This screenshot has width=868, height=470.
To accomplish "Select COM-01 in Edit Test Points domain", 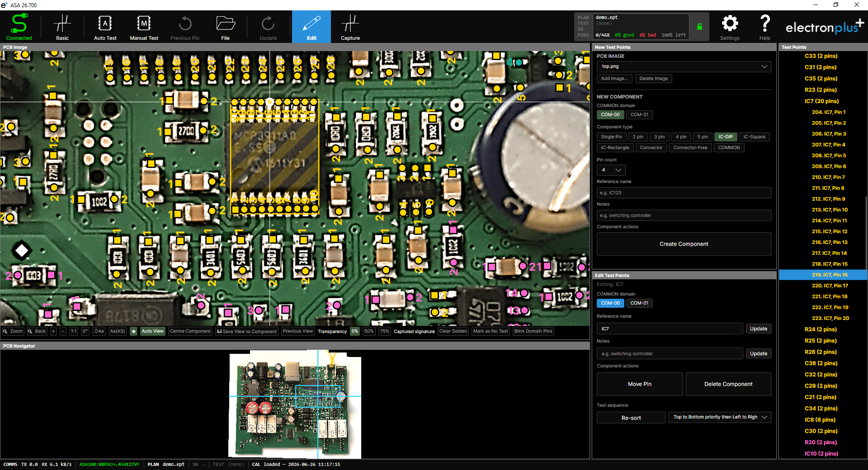I will (x=639, y=303).
